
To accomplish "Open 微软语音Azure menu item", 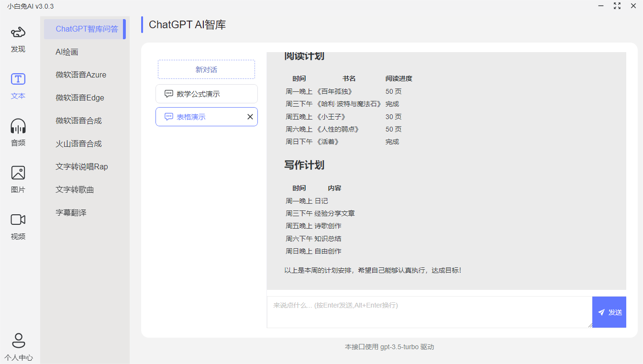I will [85, 75].
